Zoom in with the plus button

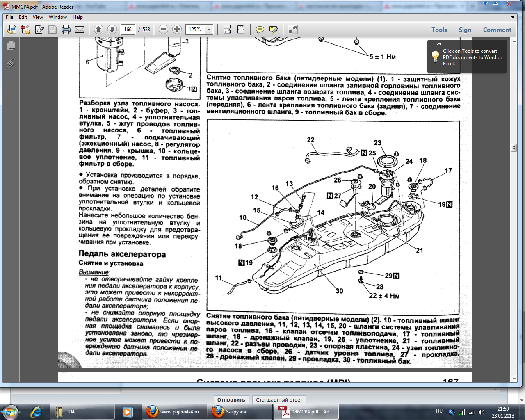click(x=177, y=30)
